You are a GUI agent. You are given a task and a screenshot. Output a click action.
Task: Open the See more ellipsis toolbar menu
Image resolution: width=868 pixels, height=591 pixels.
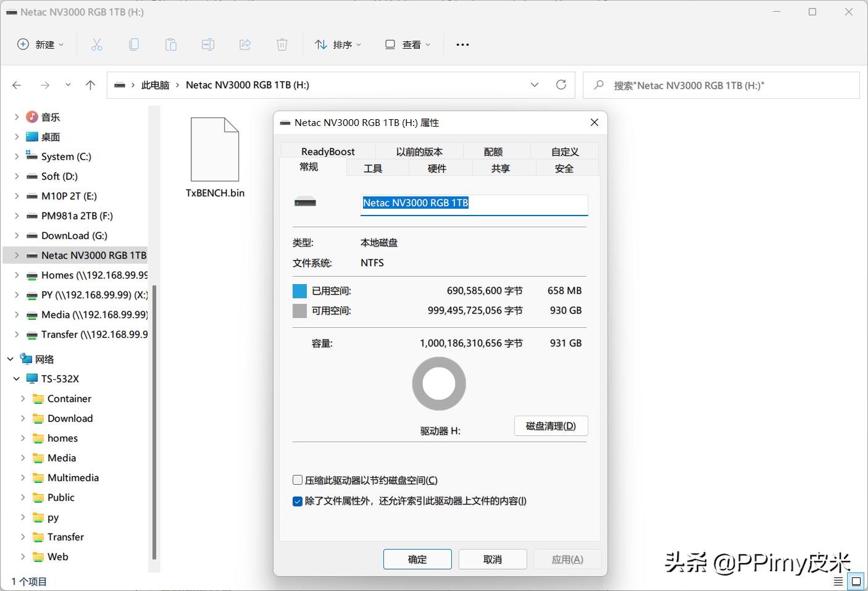462,44
